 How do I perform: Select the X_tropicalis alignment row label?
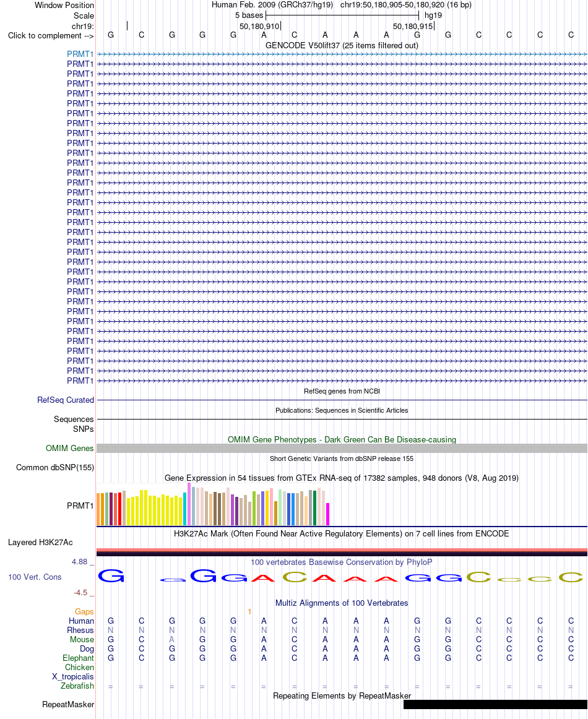coord(72,676)
